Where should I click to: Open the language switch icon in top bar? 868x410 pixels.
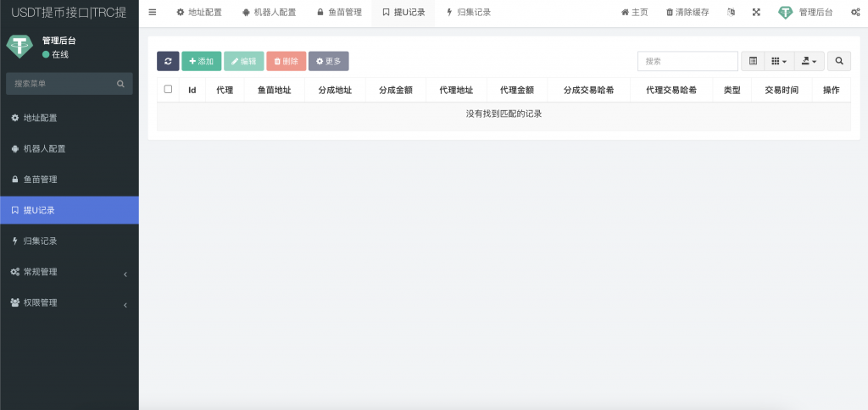[x=732, y=13]
